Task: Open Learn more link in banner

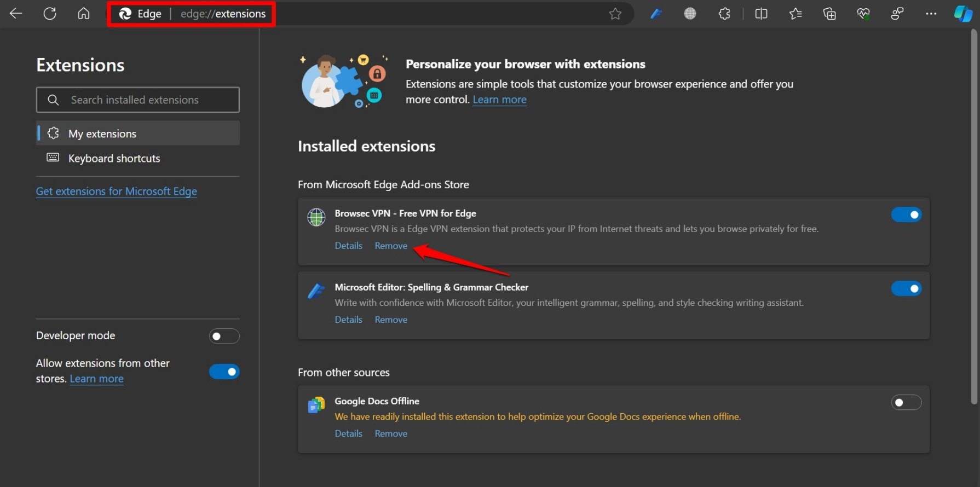Action: (499, 100)
